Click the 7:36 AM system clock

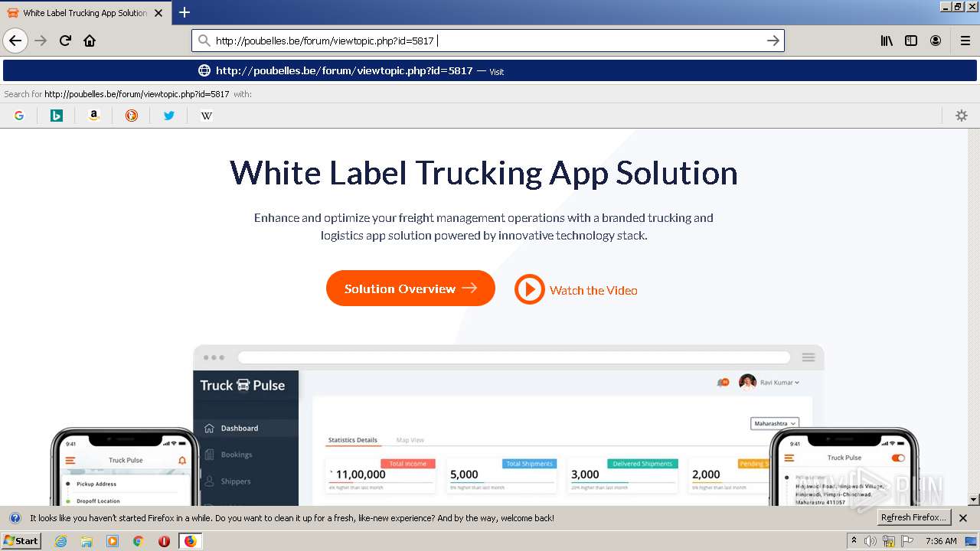tap(941, 541)
